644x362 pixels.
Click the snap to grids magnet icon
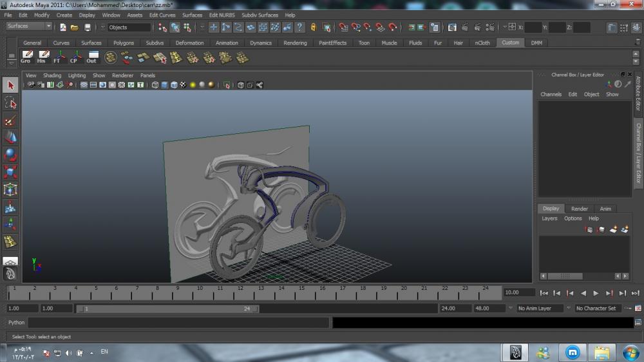click(343, 27)
